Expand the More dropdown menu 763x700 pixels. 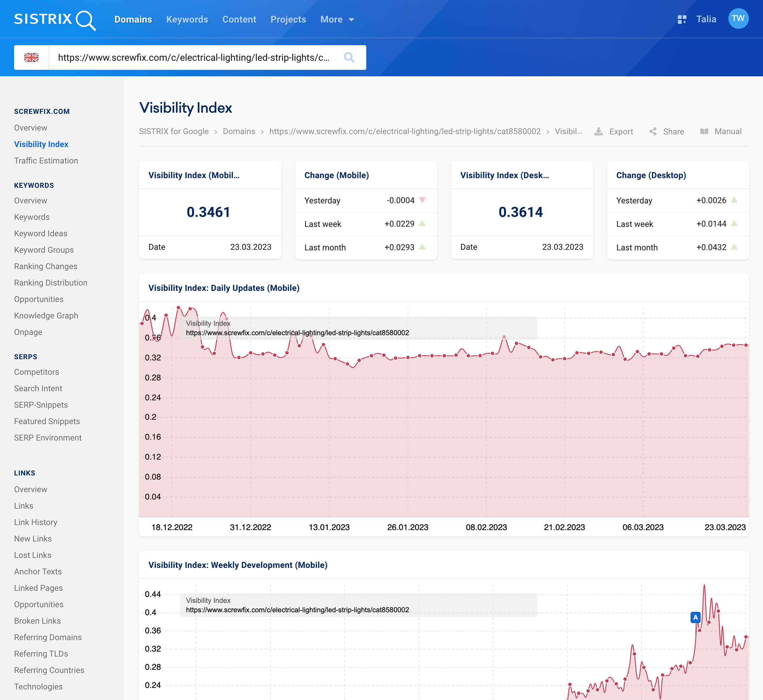[337, 19]
